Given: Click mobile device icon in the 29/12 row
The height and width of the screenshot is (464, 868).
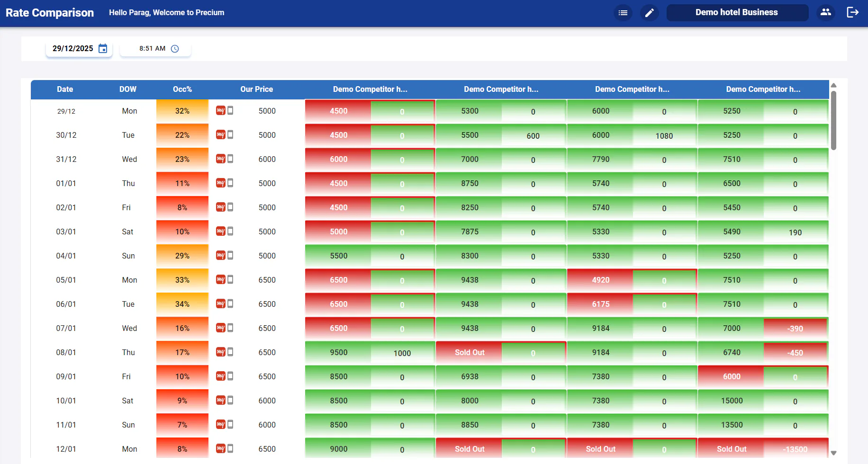Looking at the screenshot, I should pos(230,110).
